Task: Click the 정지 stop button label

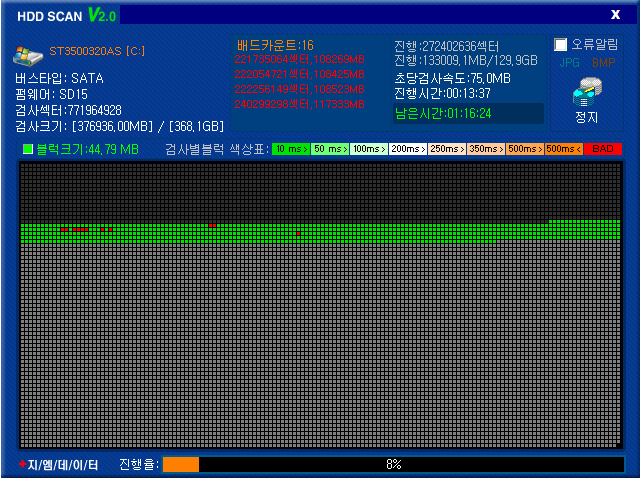Action: [587, 117]
